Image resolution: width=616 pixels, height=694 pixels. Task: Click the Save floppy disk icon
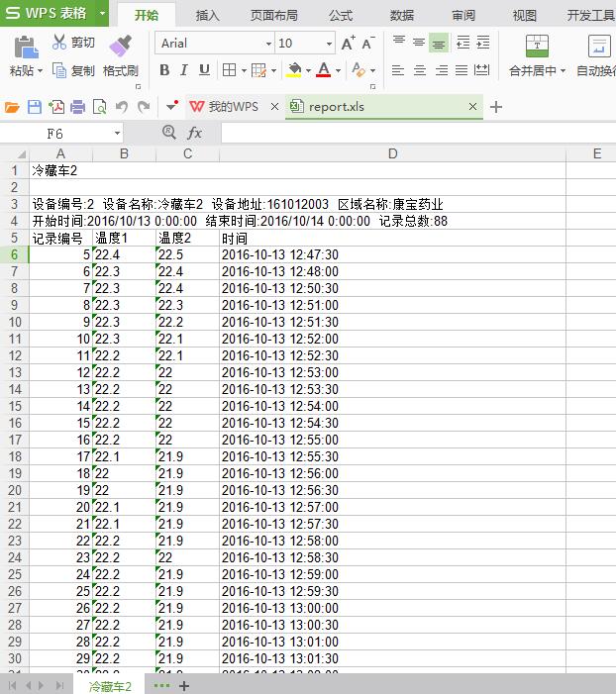coord(34,107)
